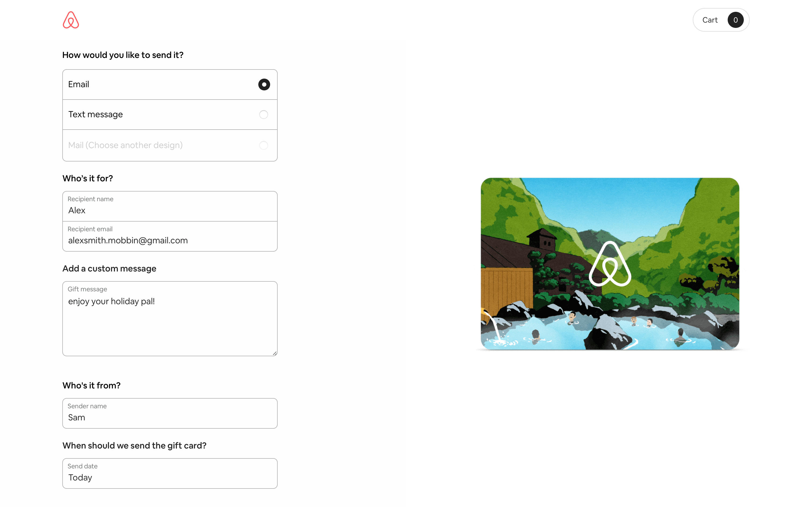Click the 'How would you like to send it?' heading

tap(123, 55)
